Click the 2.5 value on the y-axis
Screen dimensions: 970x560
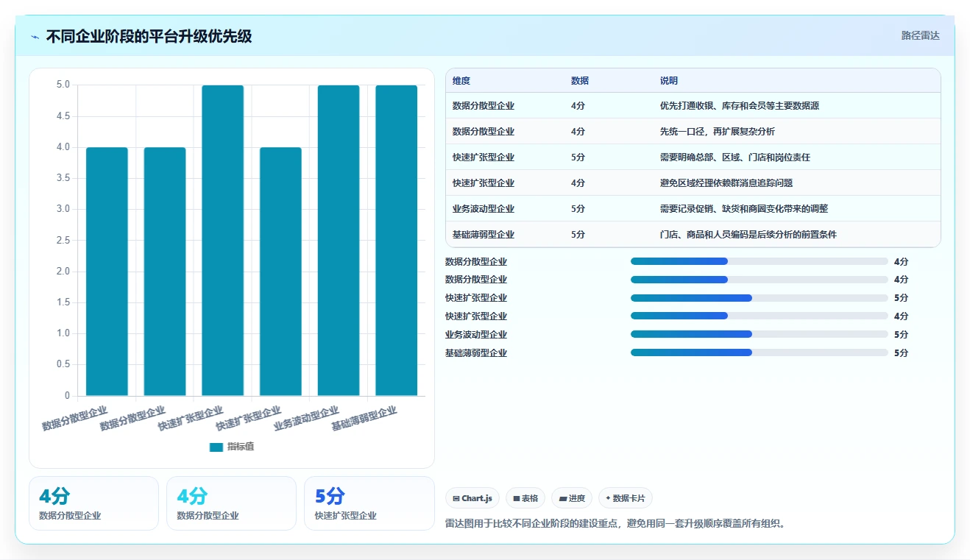pos(63,241)
